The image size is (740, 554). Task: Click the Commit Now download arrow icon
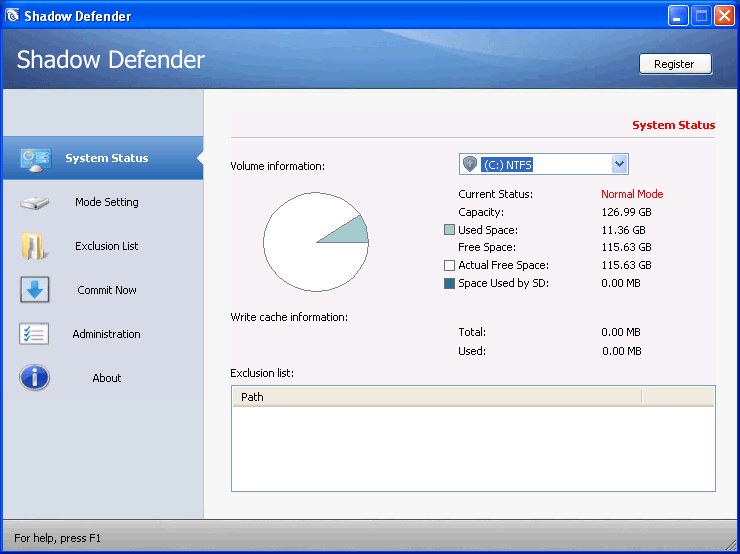coord(34,289)
